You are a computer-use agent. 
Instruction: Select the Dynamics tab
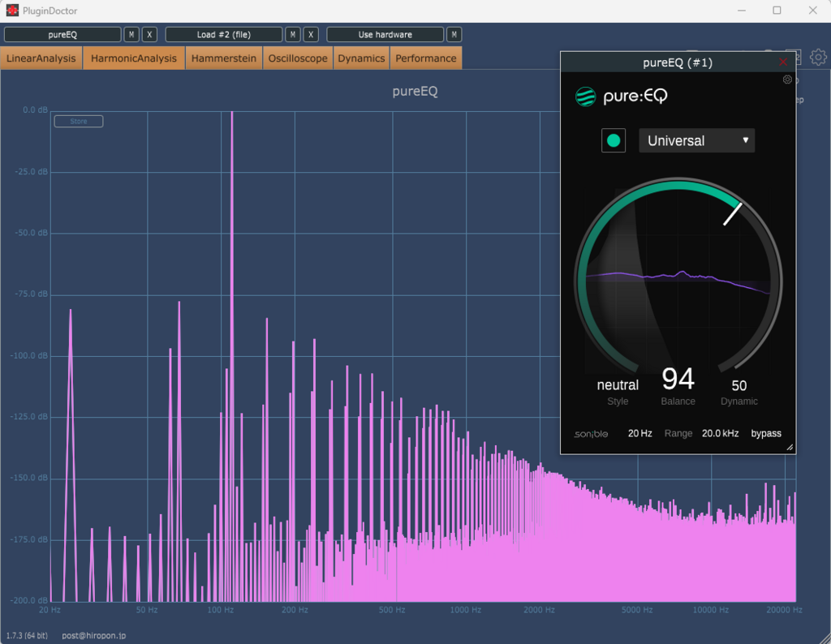pyautogui.click(x=361, y=58)
